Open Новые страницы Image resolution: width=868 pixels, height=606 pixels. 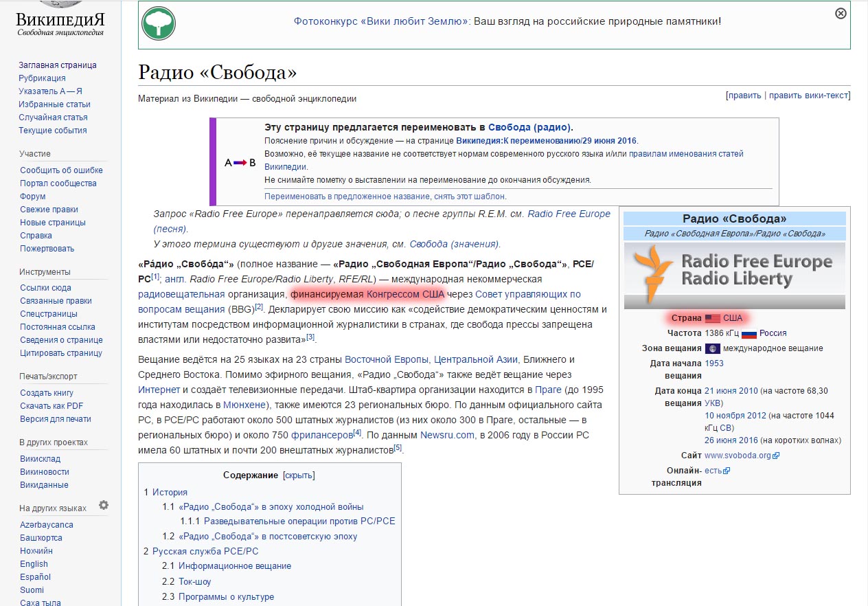(x=53, y=223)
